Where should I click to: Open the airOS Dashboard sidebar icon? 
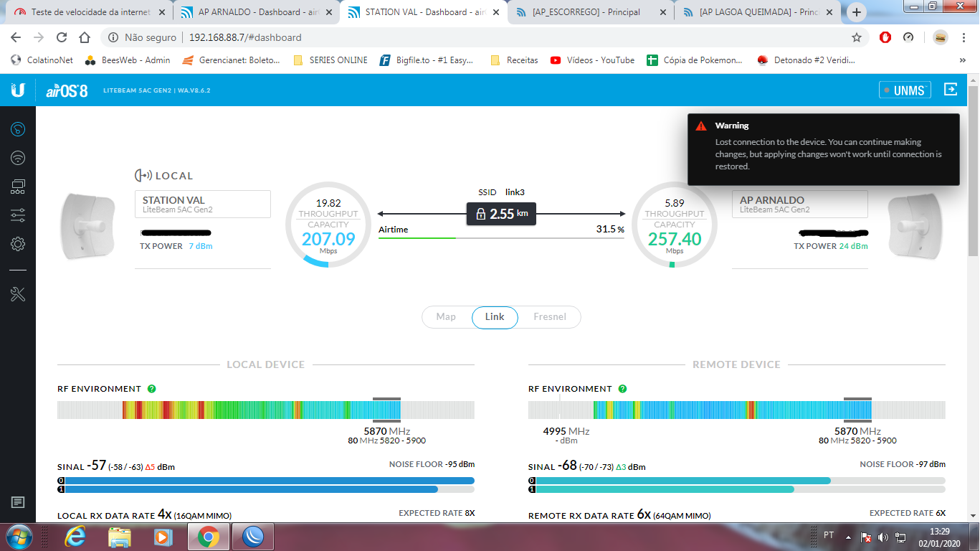point(18,129)
